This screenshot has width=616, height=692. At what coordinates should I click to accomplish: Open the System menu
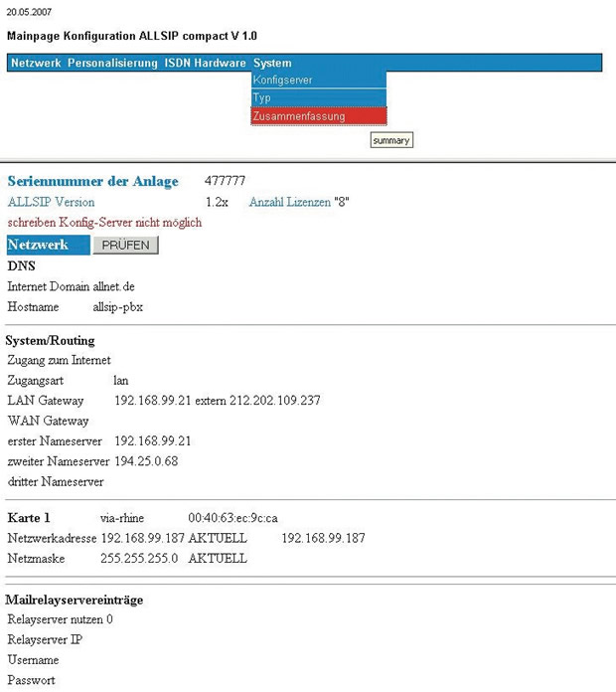(x=272, y=63)
